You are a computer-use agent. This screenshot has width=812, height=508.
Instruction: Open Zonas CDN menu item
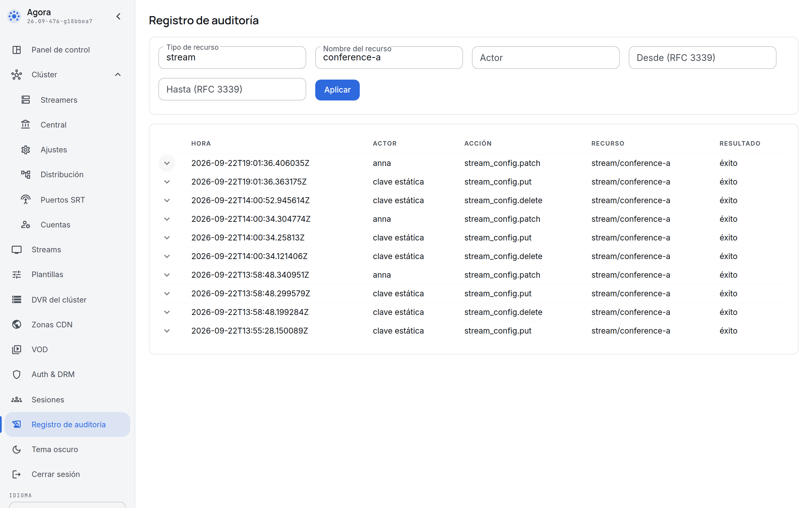(67, 324)
